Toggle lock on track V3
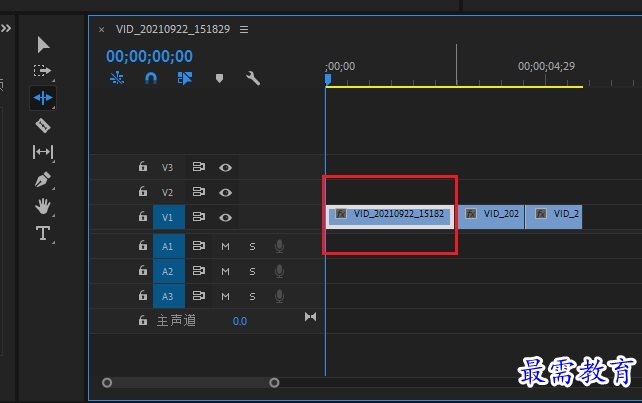This screenshot has height=403, width=642. [142, 166]
